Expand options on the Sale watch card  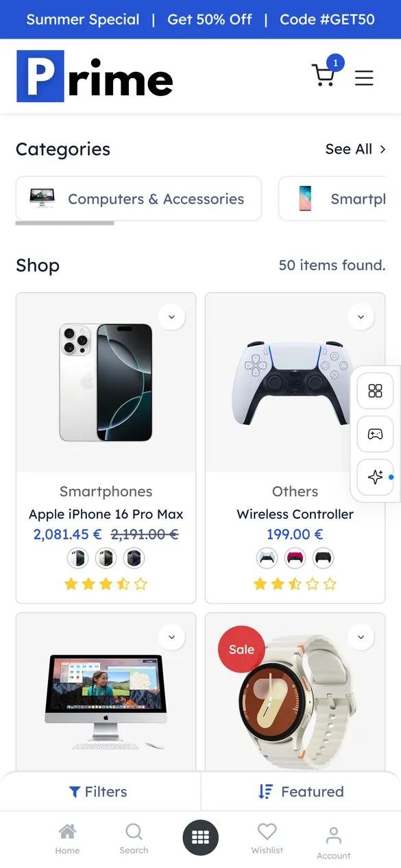click(x=361, y=637)
